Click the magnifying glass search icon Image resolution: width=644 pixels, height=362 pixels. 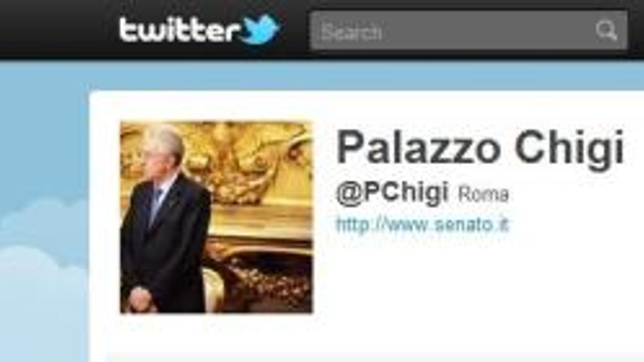click(605, 31)
